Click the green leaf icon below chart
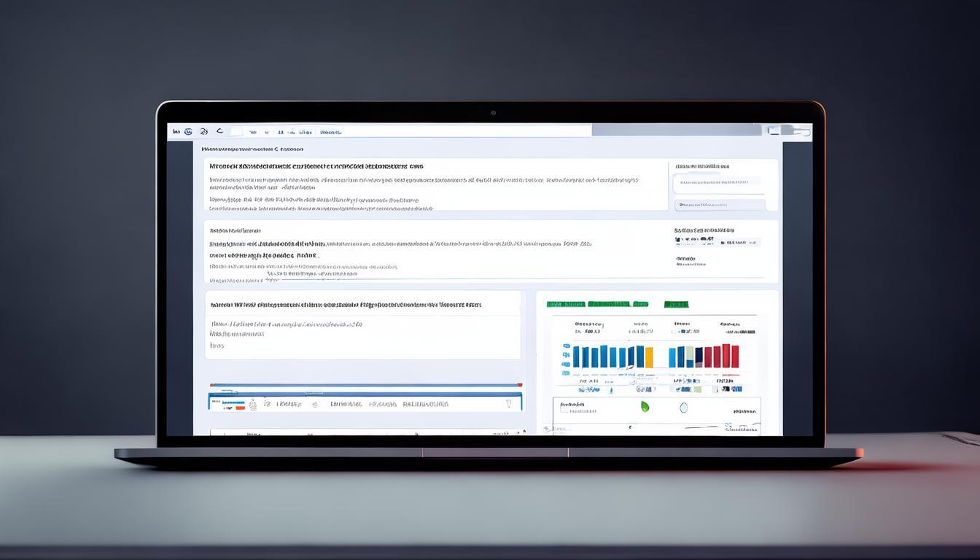The image size is (980, 560). pyautogui.click(x=645, y=407)
